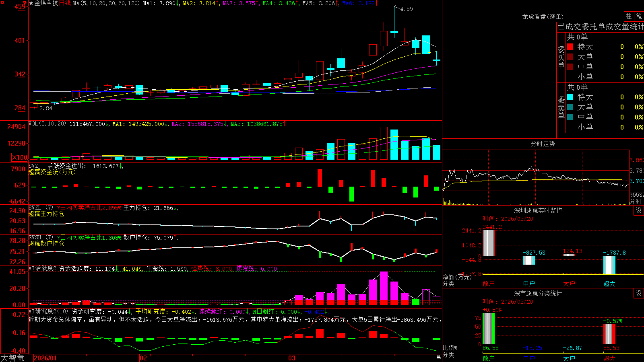644x362 pixels.
Task: Click the teal 中单 sell-order swatch
Action: [570, 117]
